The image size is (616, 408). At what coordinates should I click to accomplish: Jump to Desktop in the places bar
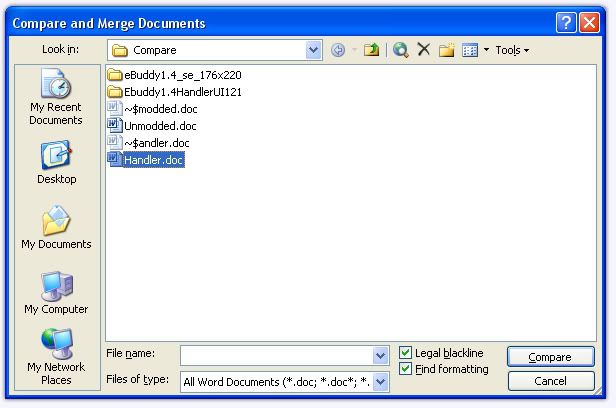pos(57,162)
